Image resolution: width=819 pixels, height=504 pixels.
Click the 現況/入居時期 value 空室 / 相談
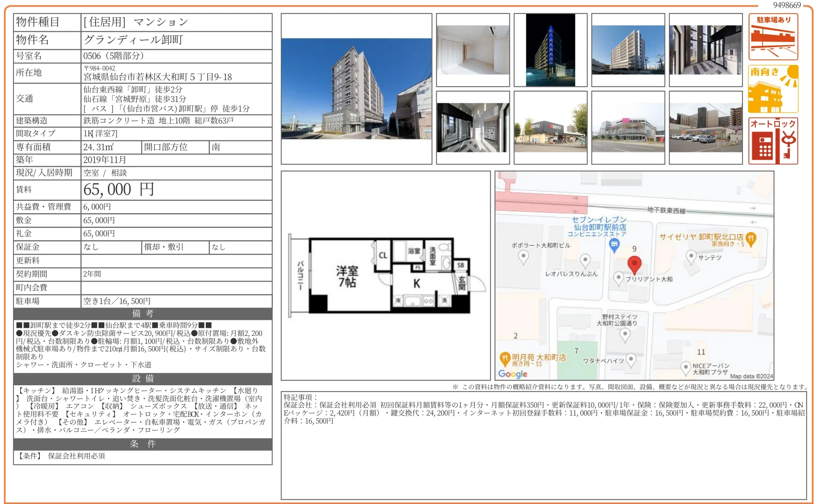(105, 173)
